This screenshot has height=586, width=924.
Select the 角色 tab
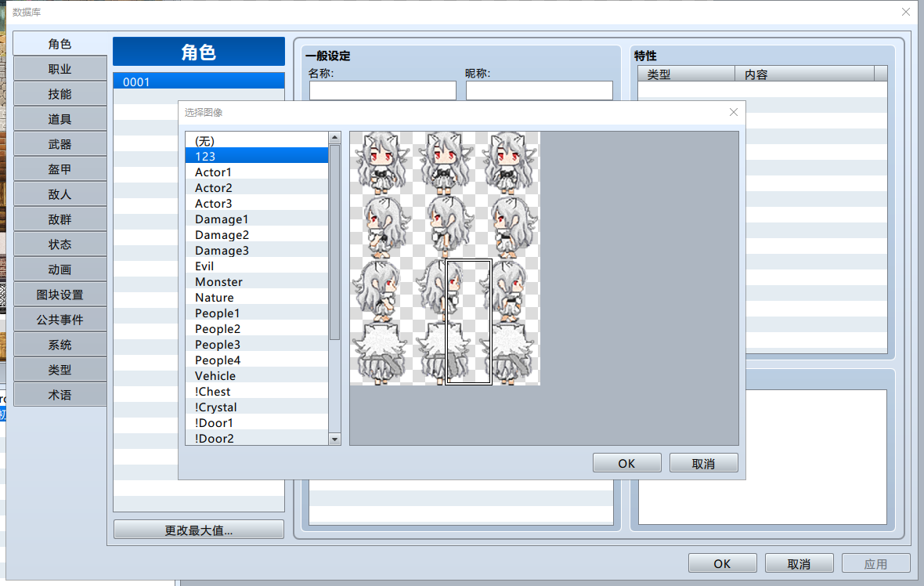click(60, 44)
